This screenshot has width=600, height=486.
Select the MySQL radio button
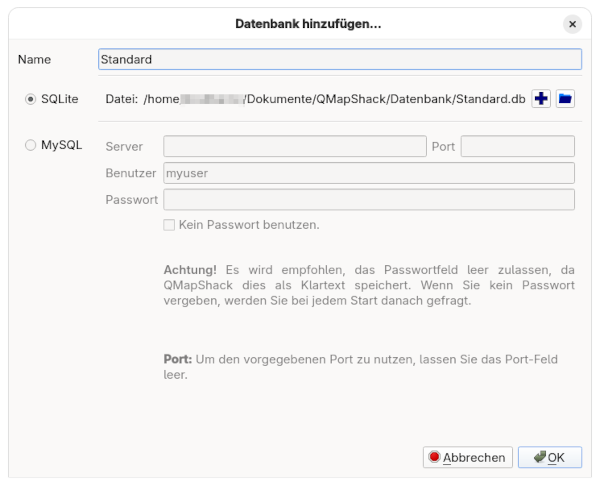coord(31,146)
